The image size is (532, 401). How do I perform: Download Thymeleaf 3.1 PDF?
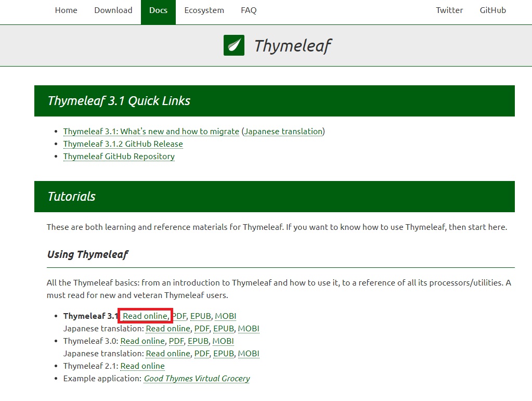(x=179, y=316)
